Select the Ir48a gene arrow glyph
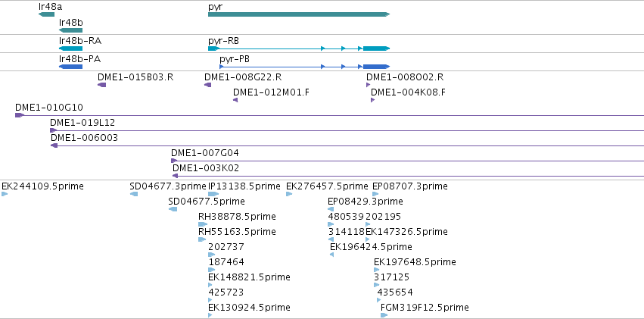 pyautogui.click(x=46, y=14)
